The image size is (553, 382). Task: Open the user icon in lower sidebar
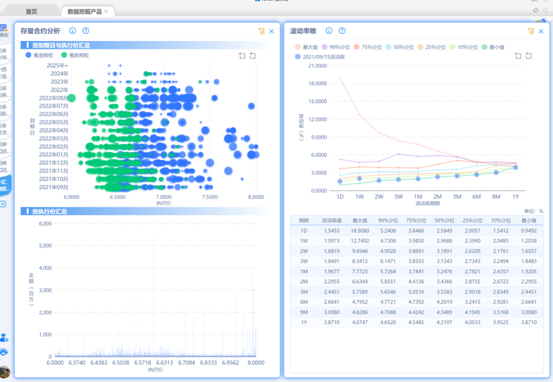(4, 338)
